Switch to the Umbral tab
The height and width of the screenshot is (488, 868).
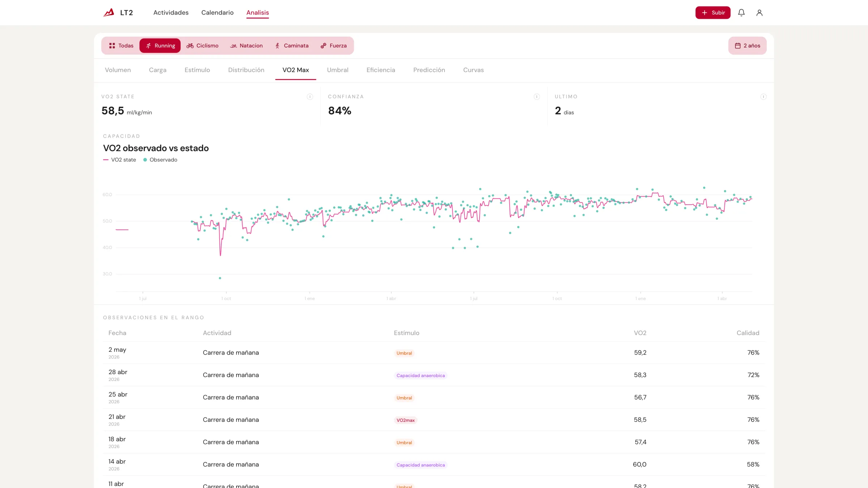(337, 70)
